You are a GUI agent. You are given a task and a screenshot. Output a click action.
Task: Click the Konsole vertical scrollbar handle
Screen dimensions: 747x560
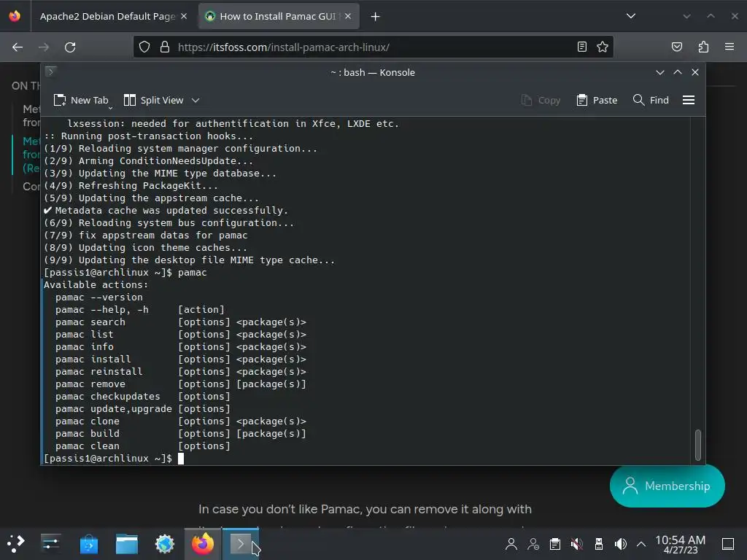coord(698,446)
